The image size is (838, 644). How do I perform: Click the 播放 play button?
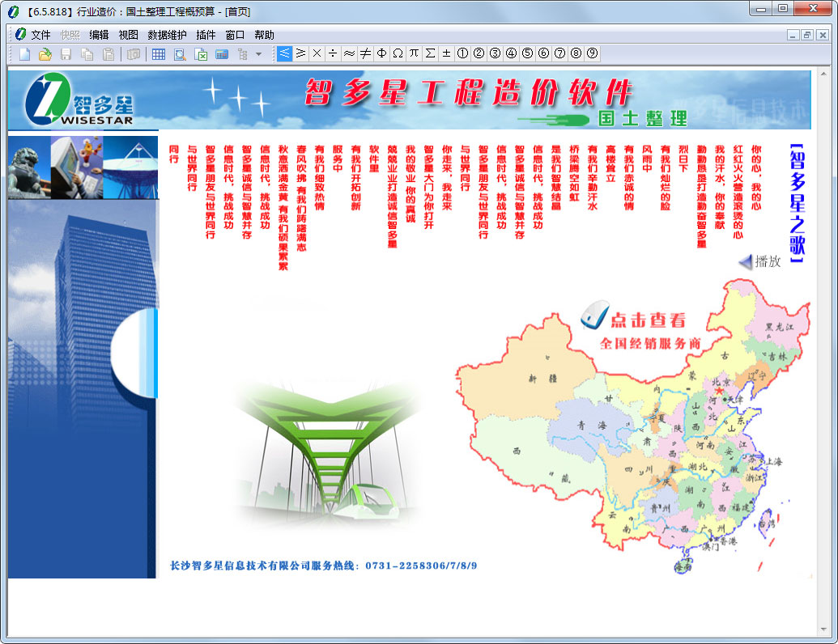760,261
